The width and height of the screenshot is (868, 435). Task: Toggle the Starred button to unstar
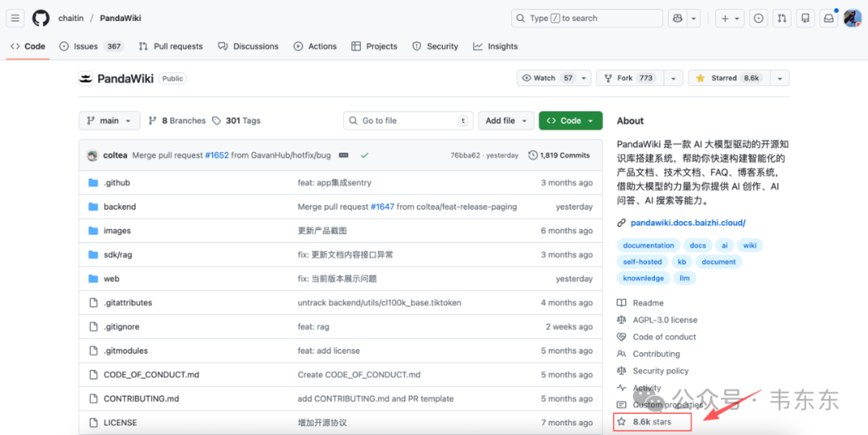tap(727, 78)
